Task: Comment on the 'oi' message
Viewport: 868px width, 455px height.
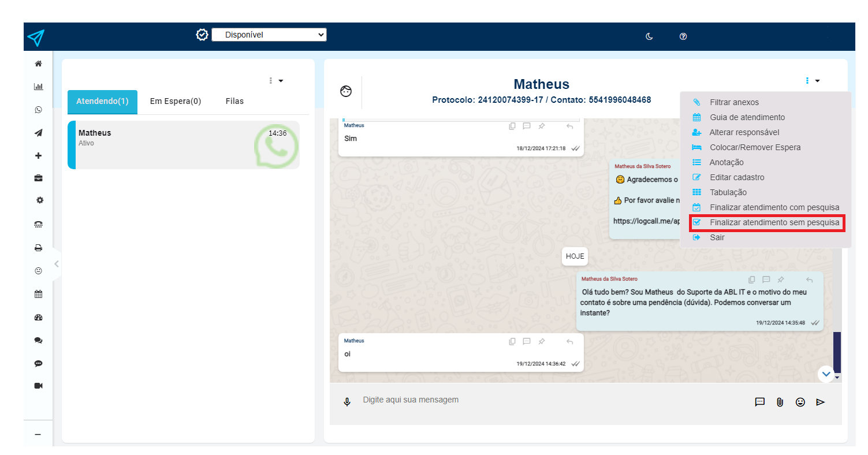Action: click(x=527, y=341)
